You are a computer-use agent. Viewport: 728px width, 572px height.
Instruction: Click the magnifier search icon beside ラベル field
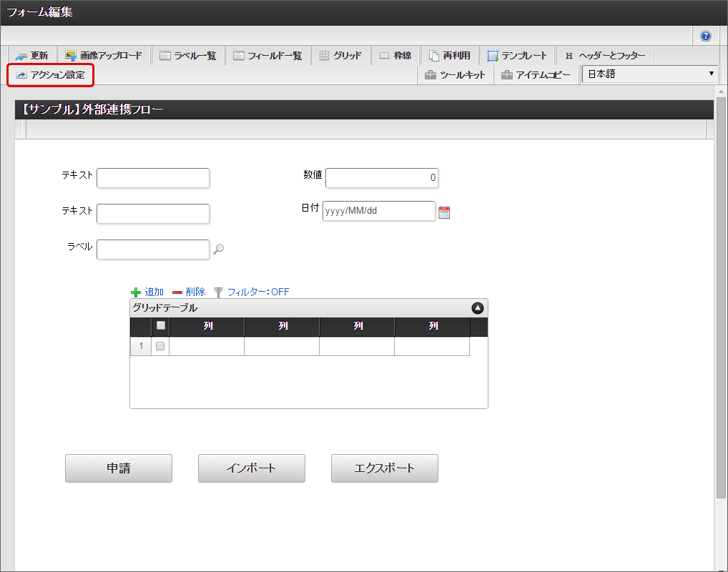coord(219,250)
